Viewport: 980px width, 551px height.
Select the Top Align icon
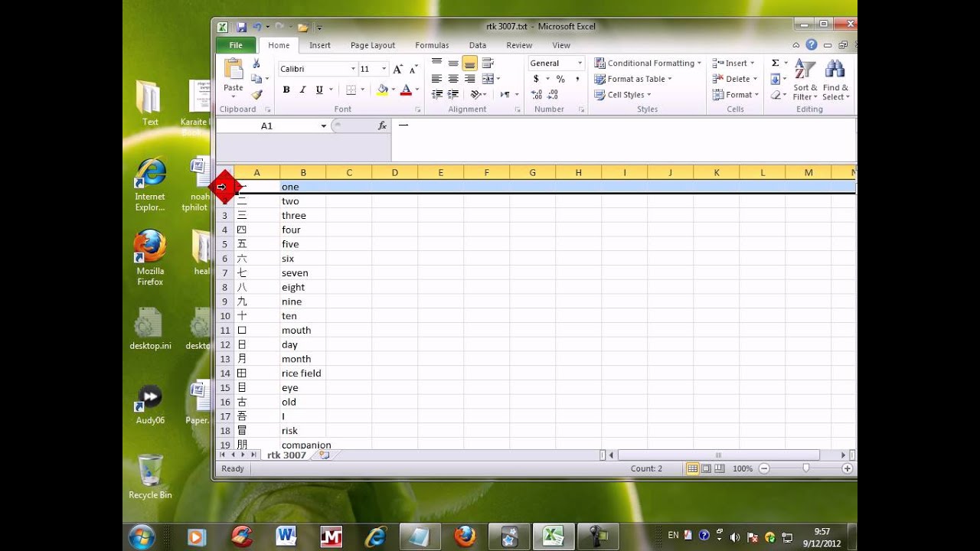click(436, 63)
